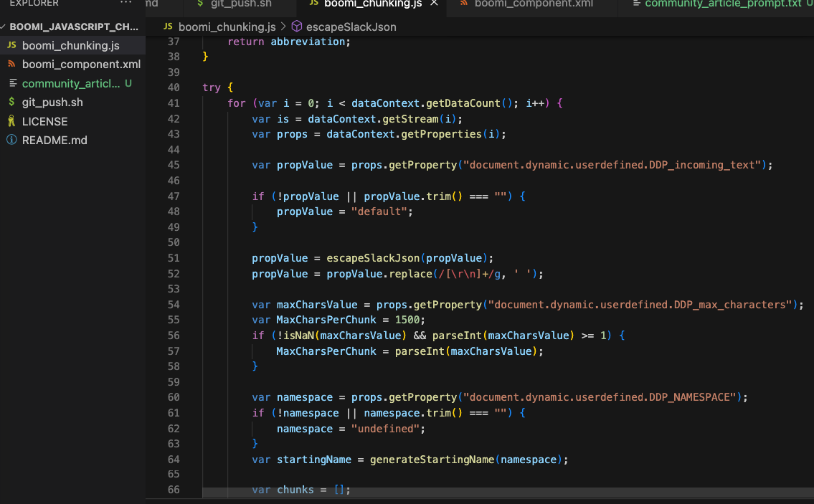The image size is (814, 504).
Task: Click the README.md info icon in Explorer
Action: click(x=11, y=140)
